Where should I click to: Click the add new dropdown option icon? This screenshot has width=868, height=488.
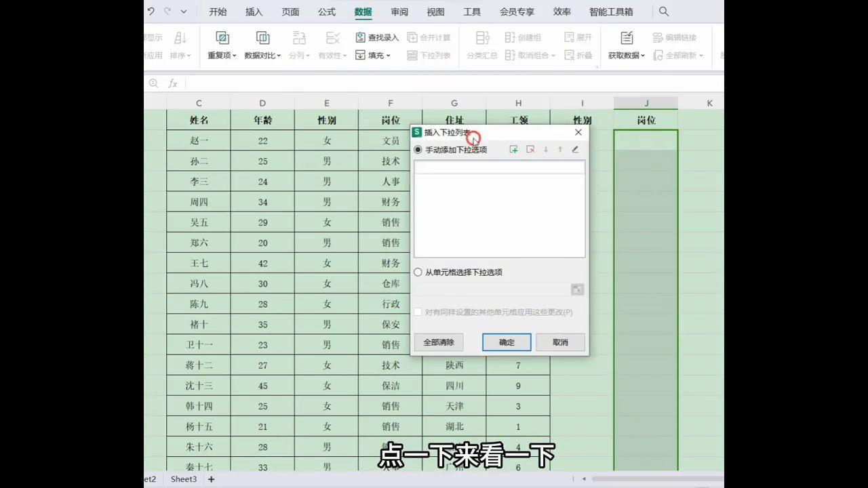click(x=513, y=149)
